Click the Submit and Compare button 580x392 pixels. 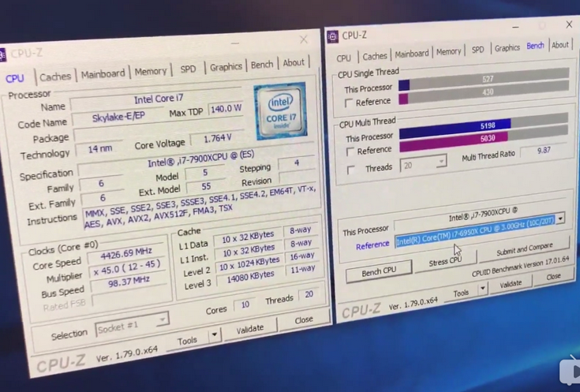point(524,249)
